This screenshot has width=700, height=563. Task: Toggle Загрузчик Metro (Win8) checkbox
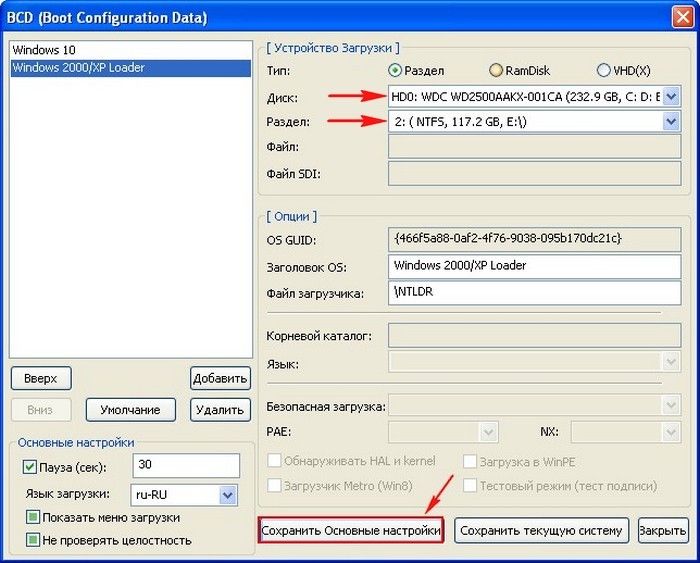pos(274,485)
